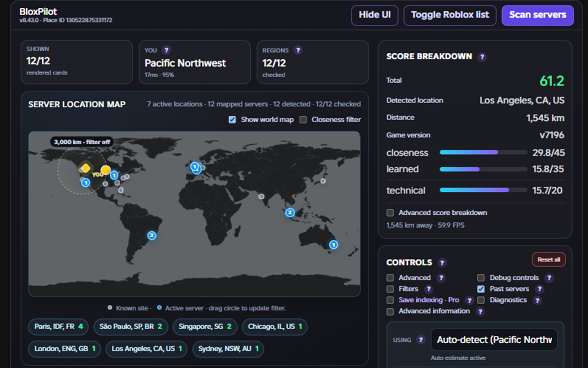The width and height of the screenshot is (588, 368).
Task: Click help icon beside USING label
Action: (420, 340)
